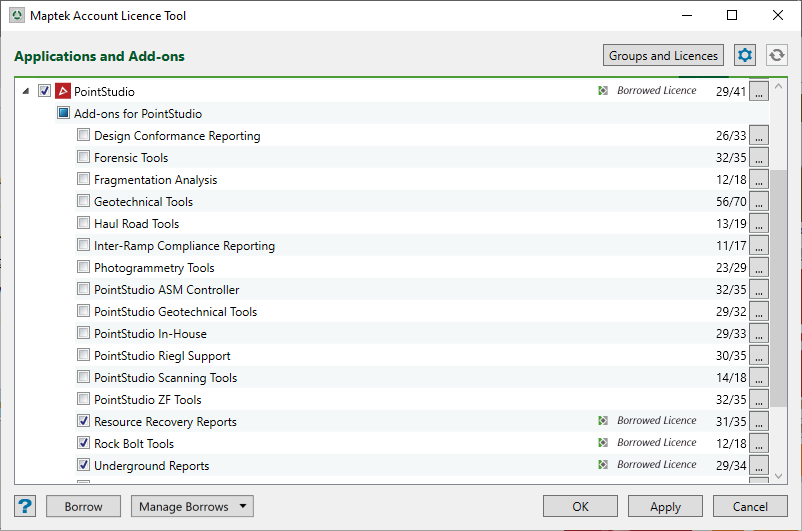Click the scrollbar up arrow

click(778, 86)
